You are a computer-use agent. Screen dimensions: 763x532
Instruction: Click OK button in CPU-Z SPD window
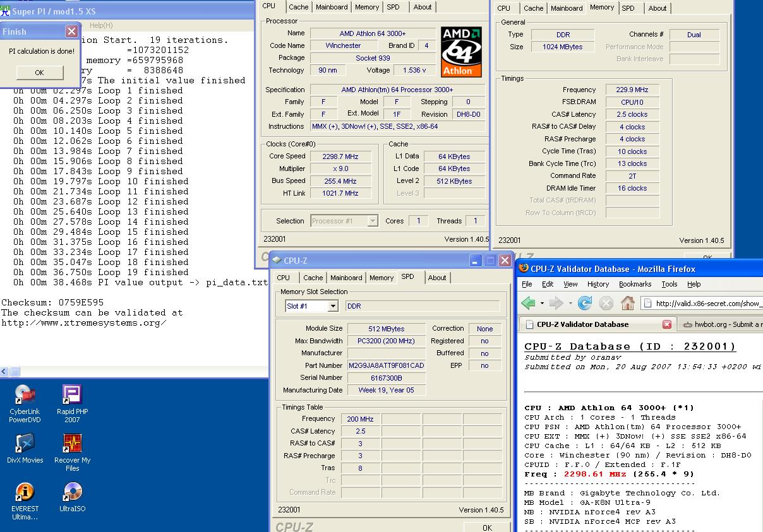[487, 527]
